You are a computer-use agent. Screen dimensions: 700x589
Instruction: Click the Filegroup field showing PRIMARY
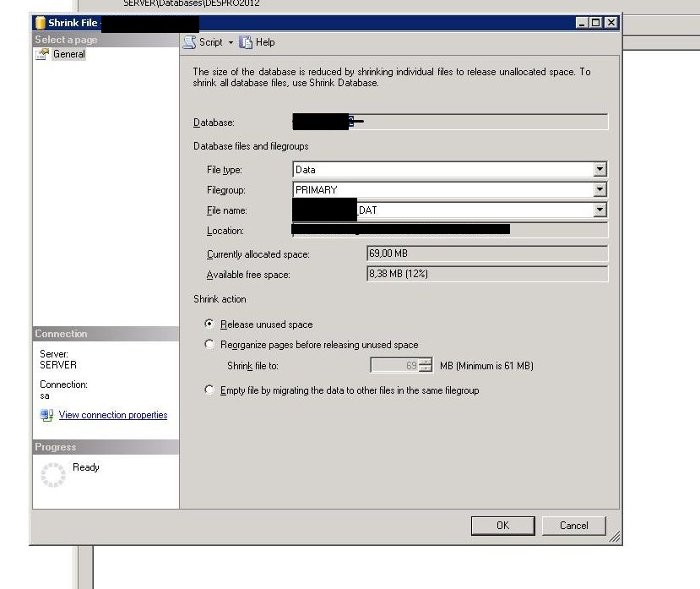449,189
